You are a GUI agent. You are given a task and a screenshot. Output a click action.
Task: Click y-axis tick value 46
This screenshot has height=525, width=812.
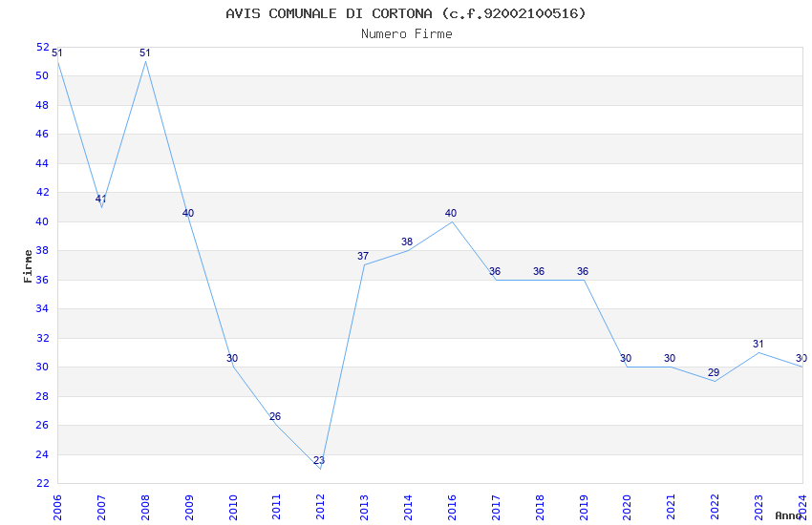(x=42, y=135)
